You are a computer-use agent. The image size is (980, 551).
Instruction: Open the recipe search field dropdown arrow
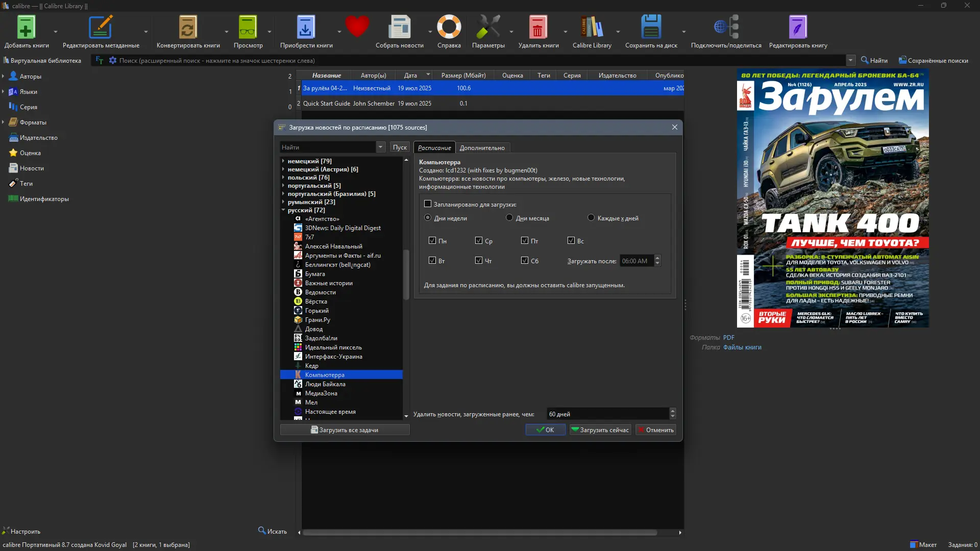tap(381, 147)
